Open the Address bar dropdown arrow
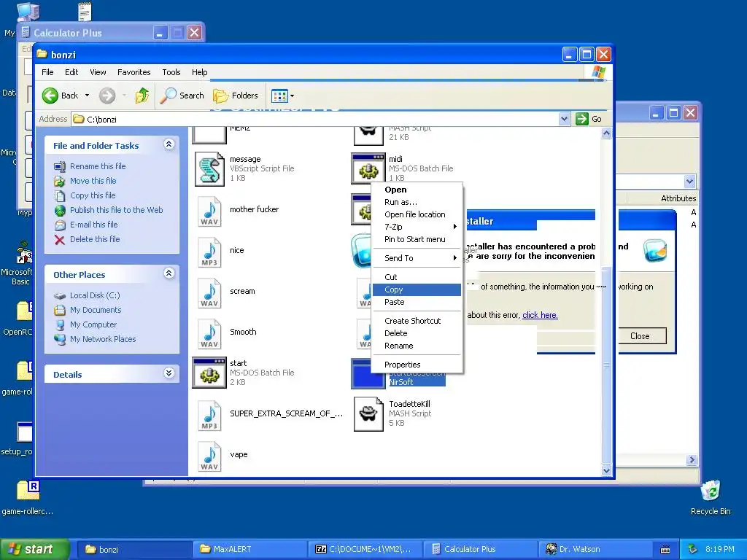Viewport: 747px width, 560px height. click(x=564, y=119)
